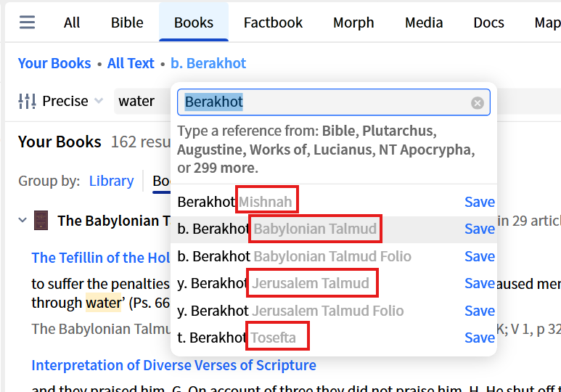Switch to the Bible tab

(x=127, y=23)
